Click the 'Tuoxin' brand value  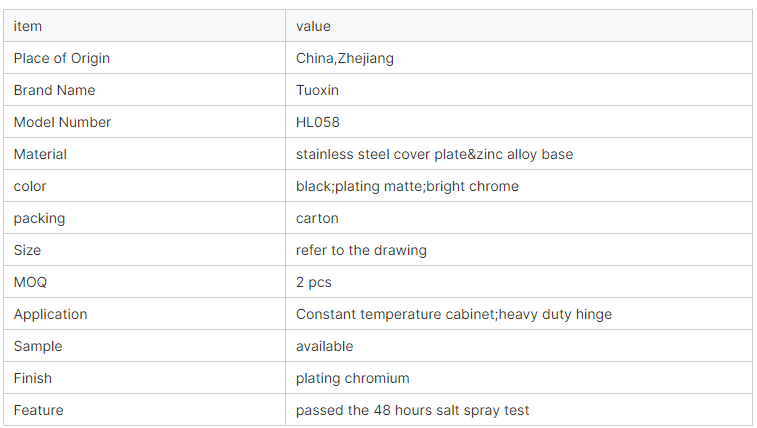(x=317, y=90)
